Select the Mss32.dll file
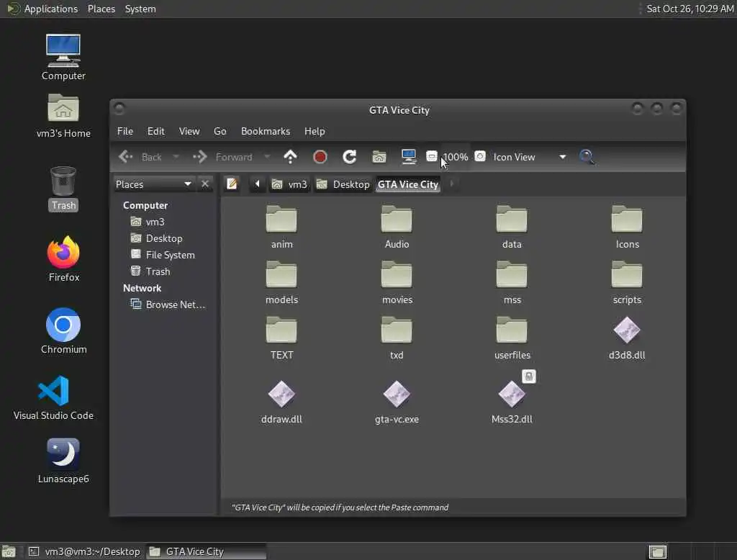This screenshot has height=560, width=737. pos(512,402)
